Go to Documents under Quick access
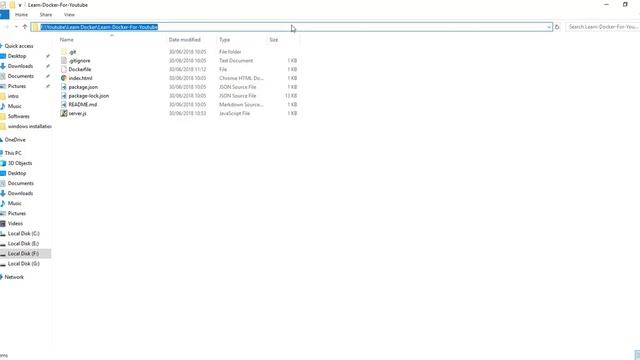This screenshot has width=640, height=360. tap(21, 76)
